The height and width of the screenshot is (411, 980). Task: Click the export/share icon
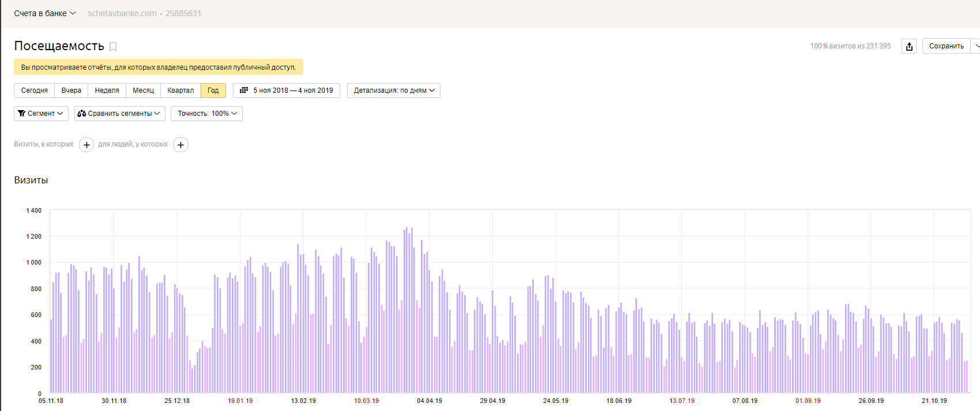point(909,46)
